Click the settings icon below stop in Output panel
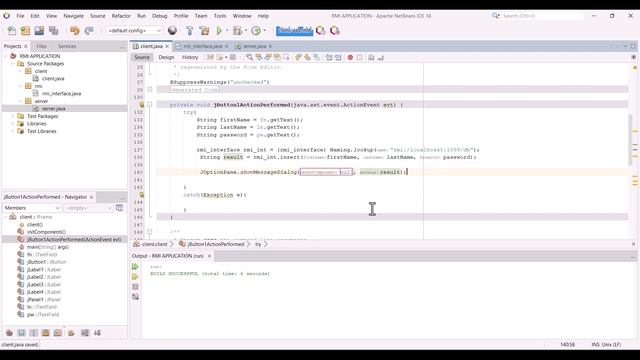Screen dimensions: 640x360 click(x=135, y=297)
